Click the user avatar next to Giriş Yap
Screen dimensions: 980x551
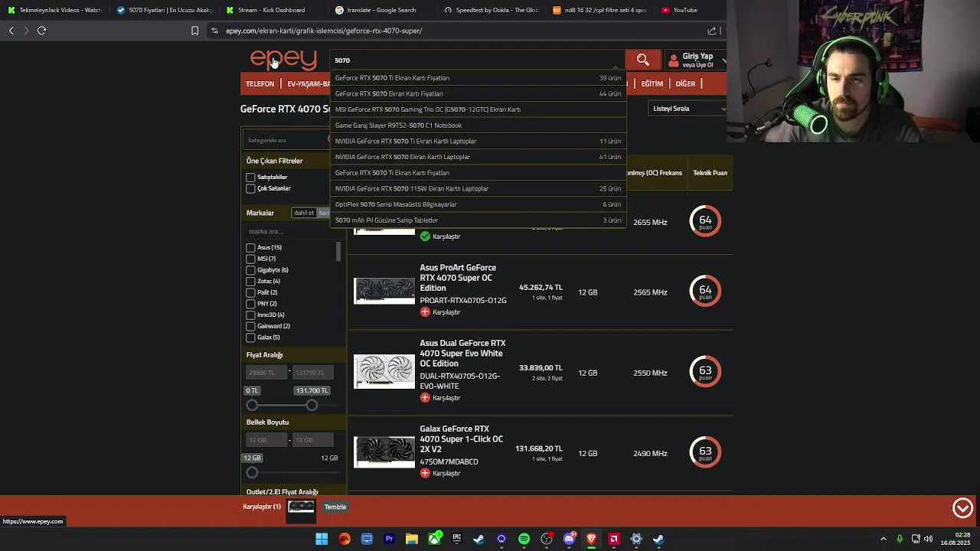(673, 60)
